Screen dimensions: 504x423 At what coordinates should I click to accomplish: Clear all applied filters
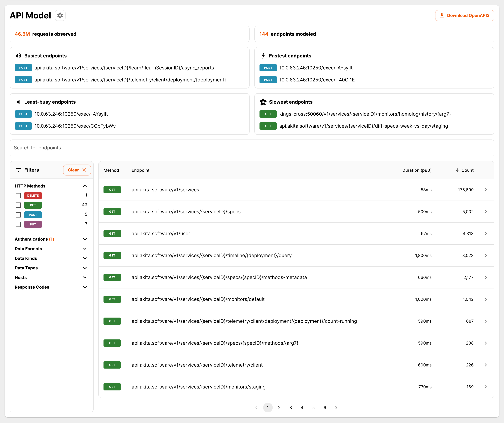(x=77, y=170)
